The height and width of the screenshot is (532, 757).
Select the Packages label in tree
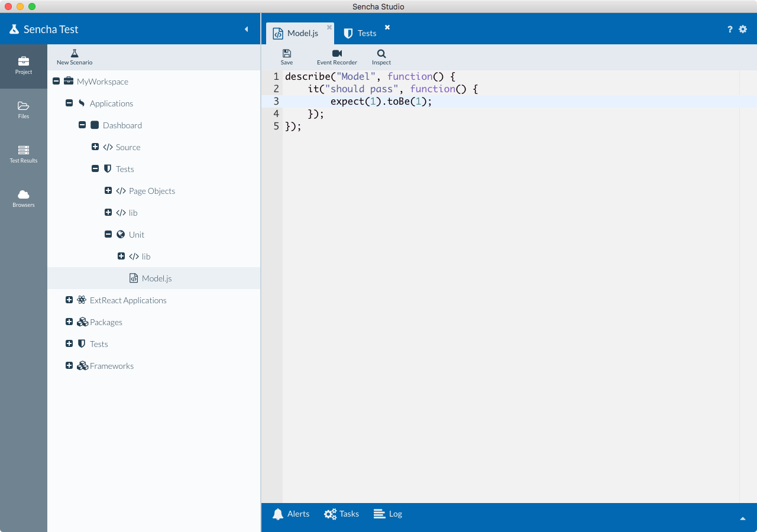[x=106, y=322]
